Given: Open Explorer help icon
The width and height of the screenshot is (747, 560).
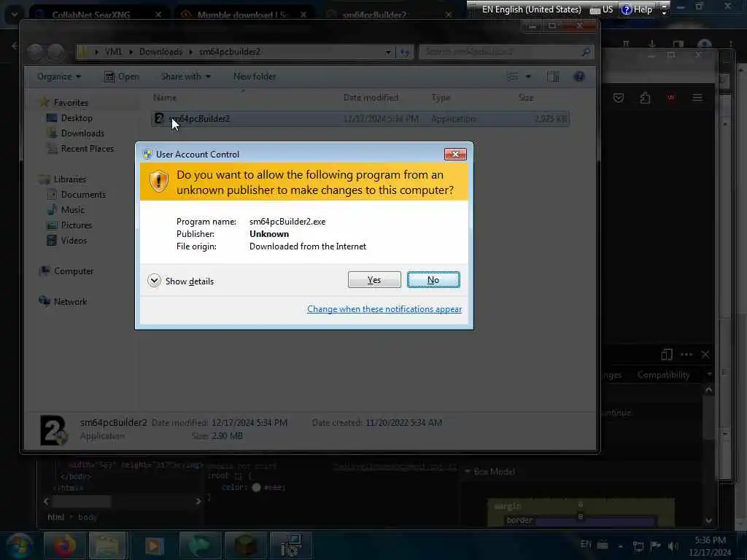Looking at the screenshot, I should 579,77.
